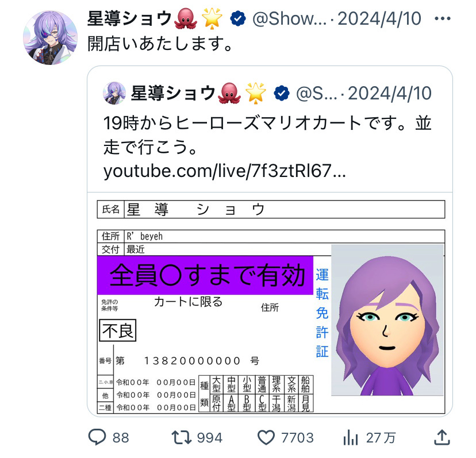Click the purple-haired Mii portrait
Image resolution: width=476 pixels, height=458 pixels.
tap(387, 320)
